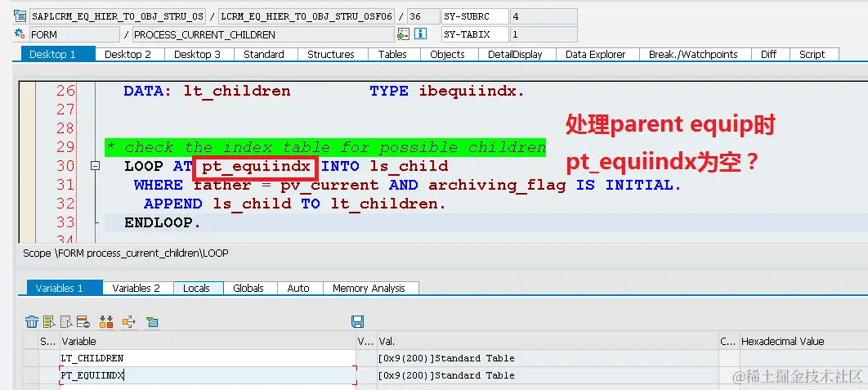
Task: Click the orange boxes with down arrows icon
Action: point(106,322)
